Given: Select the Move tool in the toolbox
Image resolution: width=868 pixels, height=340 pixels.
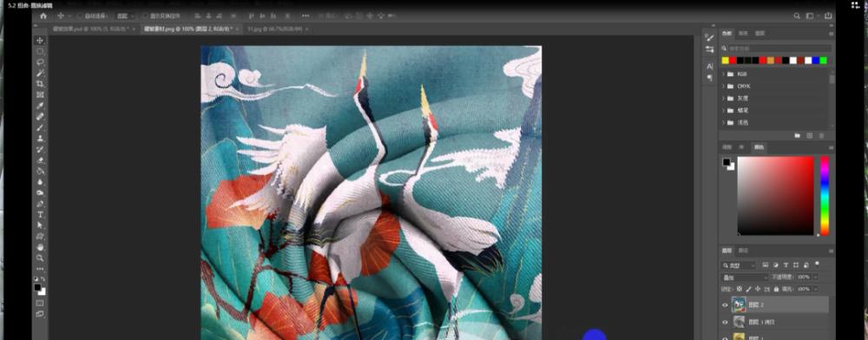Looking at the screenshot, I should tap(40, 41).
